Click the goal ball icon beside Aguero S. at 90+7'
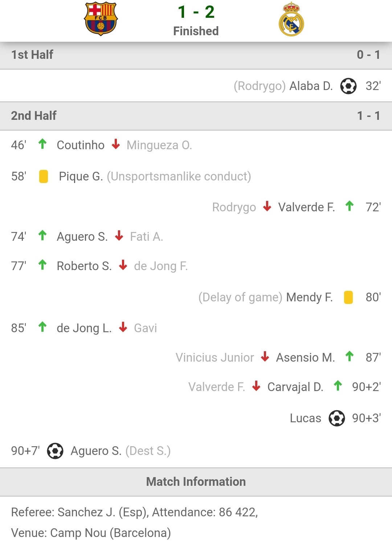392x541 pixels. tap(55, 451)
